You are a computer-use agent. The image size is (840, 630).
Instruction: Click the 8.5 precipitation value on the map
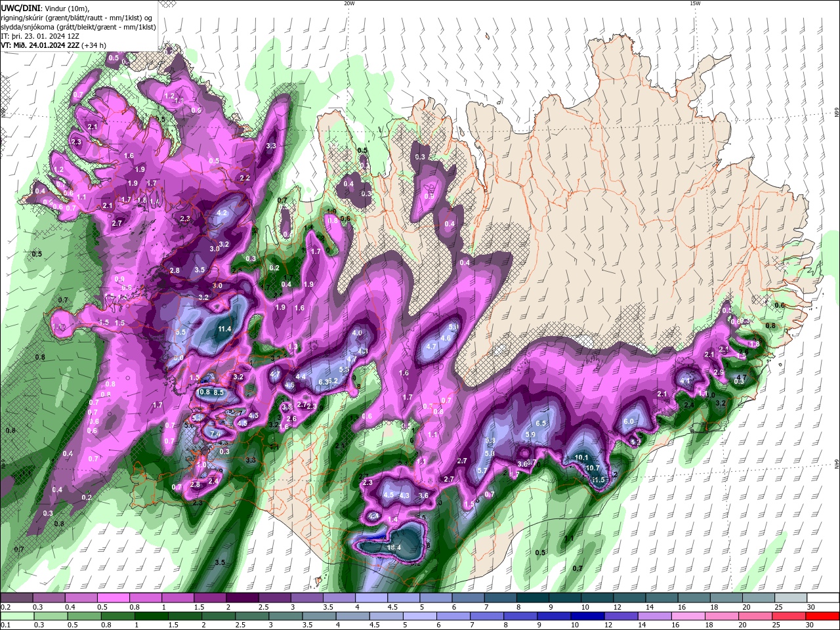coord(219,392)
